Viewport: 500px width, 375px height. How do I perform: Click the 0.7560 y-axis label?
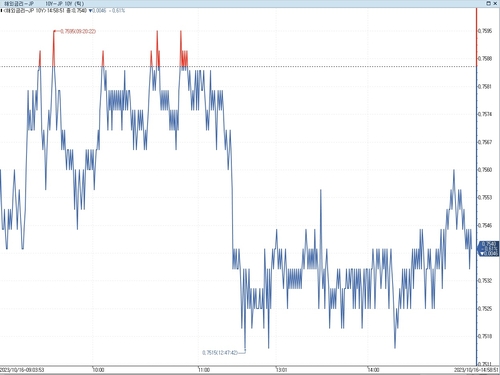pos(485,170)
